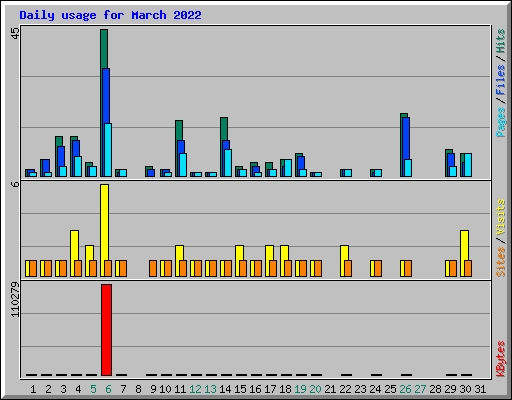Click the 'Daily usage for March 2022' title
Viewport: 512px width, 400px height.
click(110, 15)
